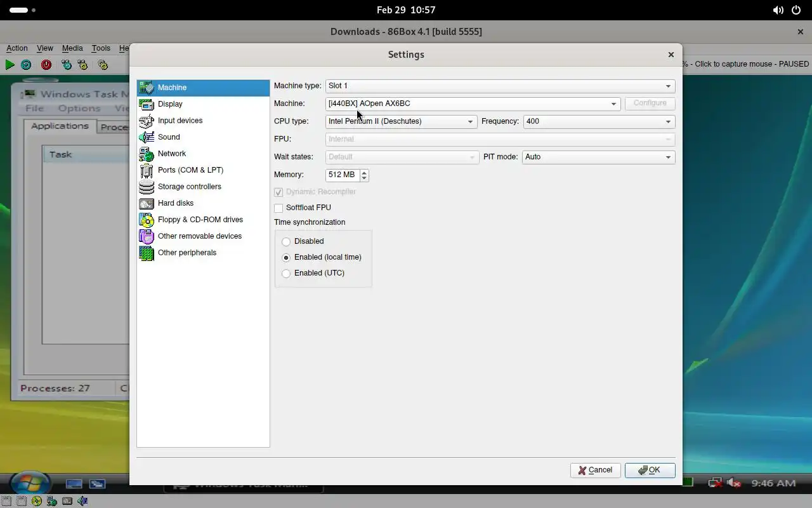812x508 pixels.
Task: Click the Activities pill in top bar
Action: (x=22, y=10)
